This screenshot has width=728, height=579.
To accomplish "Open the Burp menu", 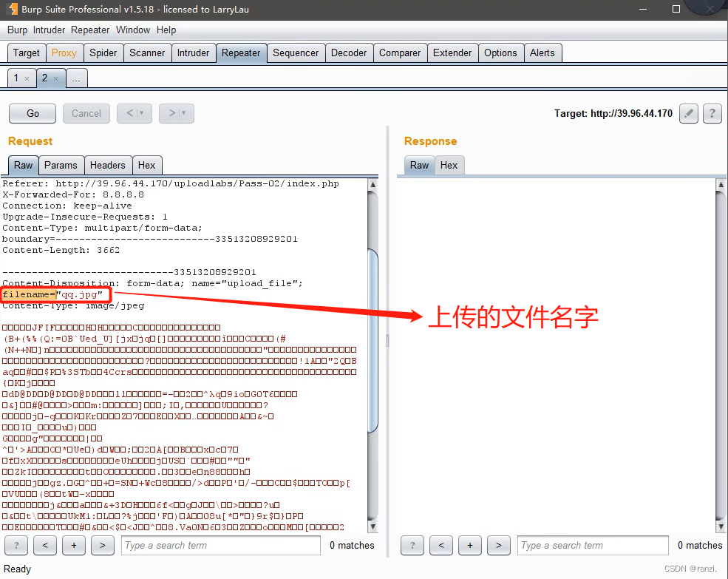I will (x=17, y=30).
